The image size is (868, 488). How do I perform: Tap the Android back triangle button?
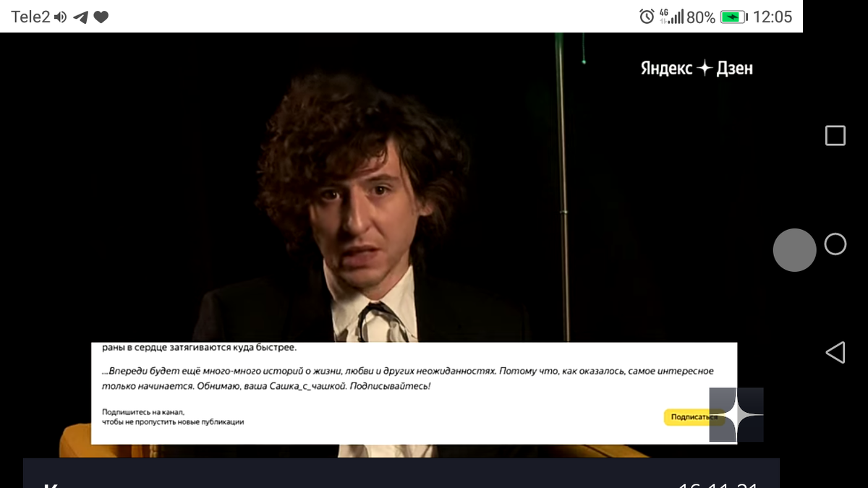[x=835, y=352]
